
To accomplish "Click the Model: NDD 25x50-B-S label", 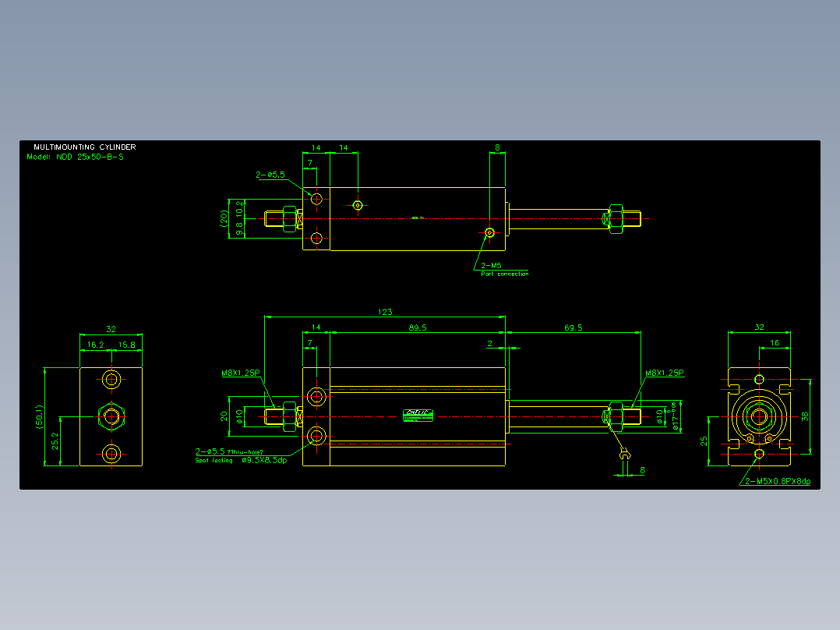I will click(75, 157).
